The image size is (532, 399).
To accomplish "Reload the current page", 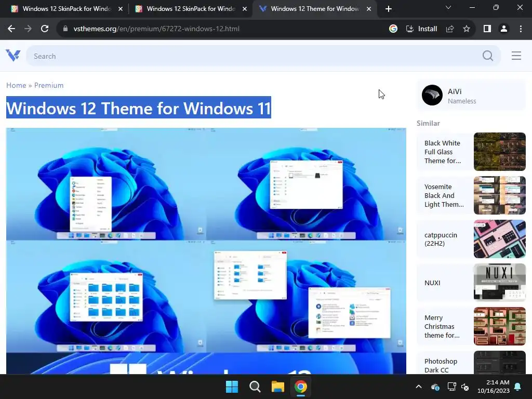I will click(45, 29).
